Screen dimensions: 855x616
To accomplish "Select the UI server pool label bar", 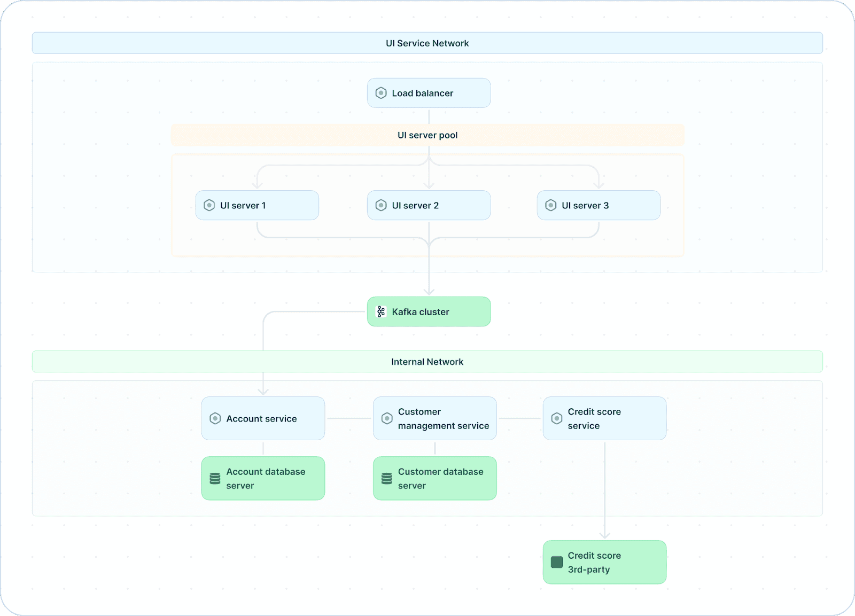I will tap(427, 135).
